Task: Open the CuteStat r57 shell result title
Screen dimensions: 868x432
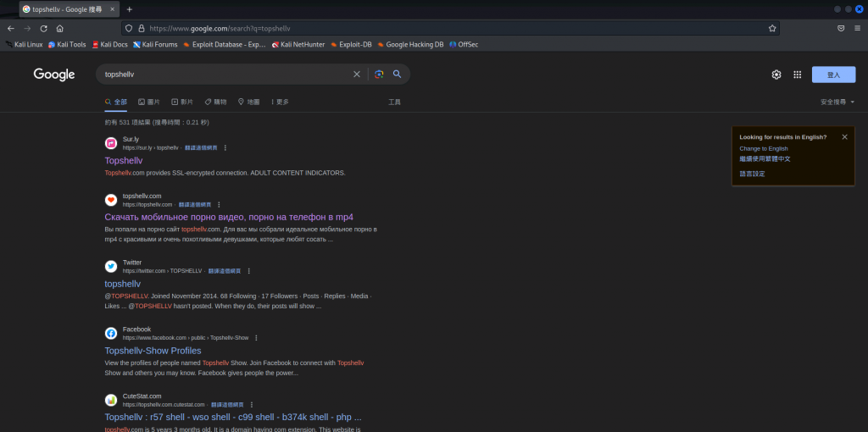Action: pyautogui.click(x=233, y=417)
